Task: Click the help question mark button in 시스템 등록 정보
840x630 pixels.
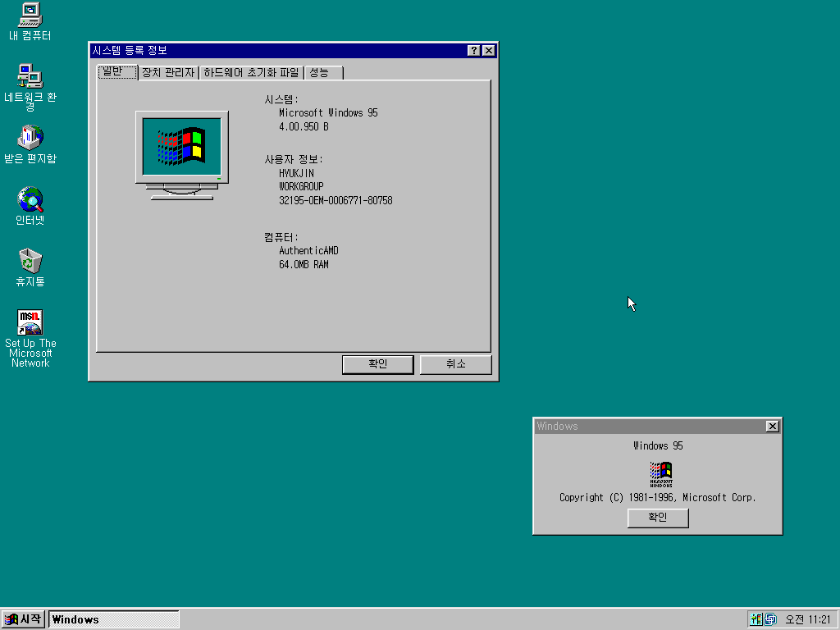Action: (x=473, y=50)
